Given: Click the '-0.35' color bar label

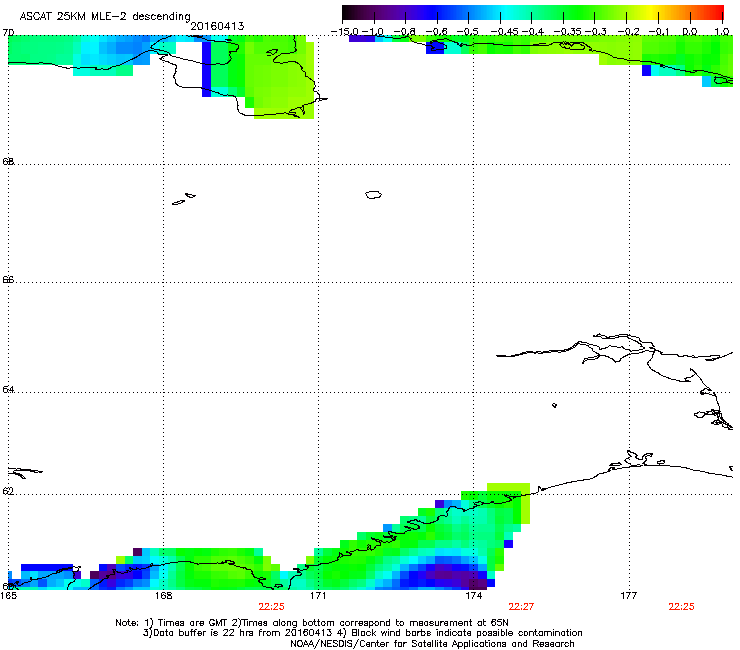Looking at the screenshot, I should (567, 32).
